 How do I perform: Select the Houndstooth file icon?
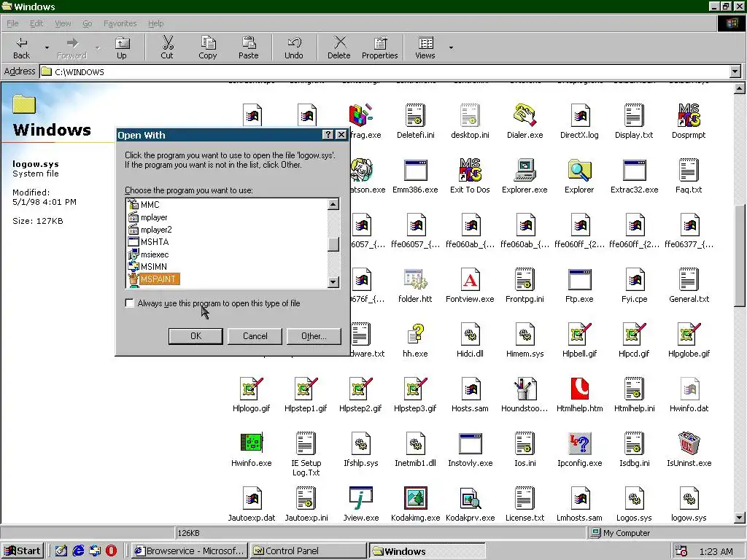[x=525, y=389]
